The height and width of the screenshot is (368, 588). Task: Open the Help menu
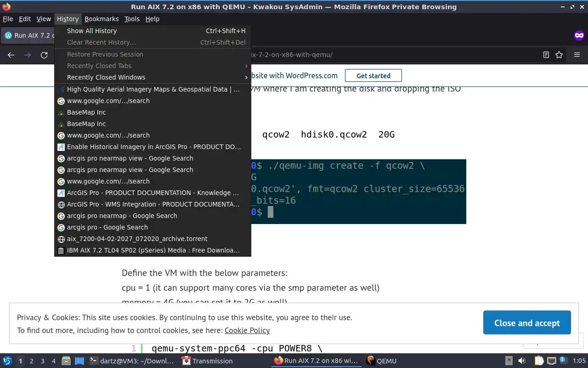click(152, 19)
